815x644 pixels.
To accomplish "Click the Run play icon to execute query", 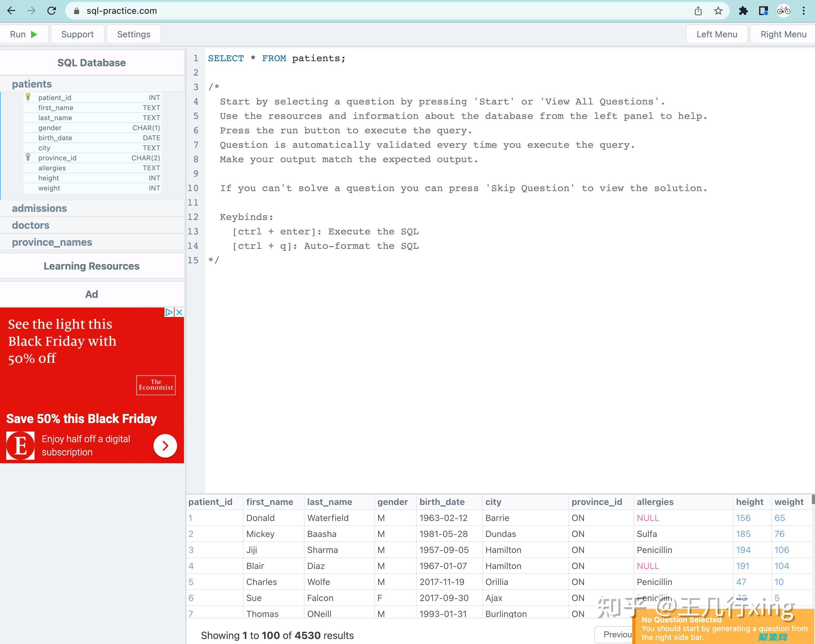I will (34, 34).
